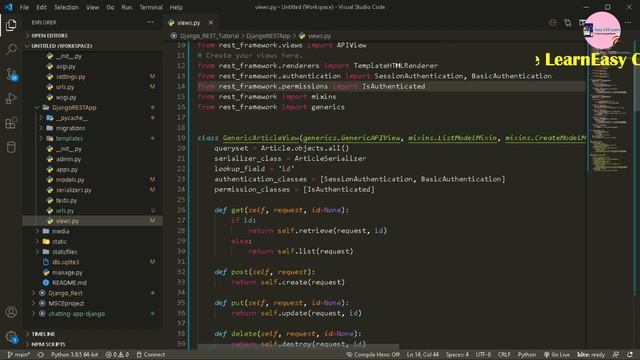Expand the media folder
Viewport: 640px width, 360px height.
point(60,231)
